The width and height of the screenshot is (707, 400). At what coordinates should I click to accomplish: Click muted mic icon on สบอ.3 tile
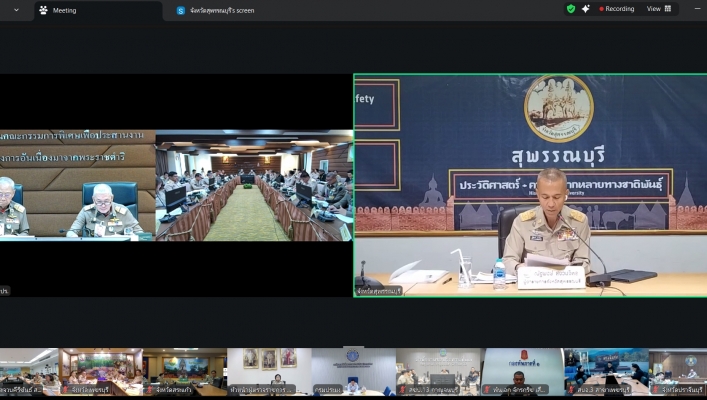pyautogui.click(x=571, y=390)
